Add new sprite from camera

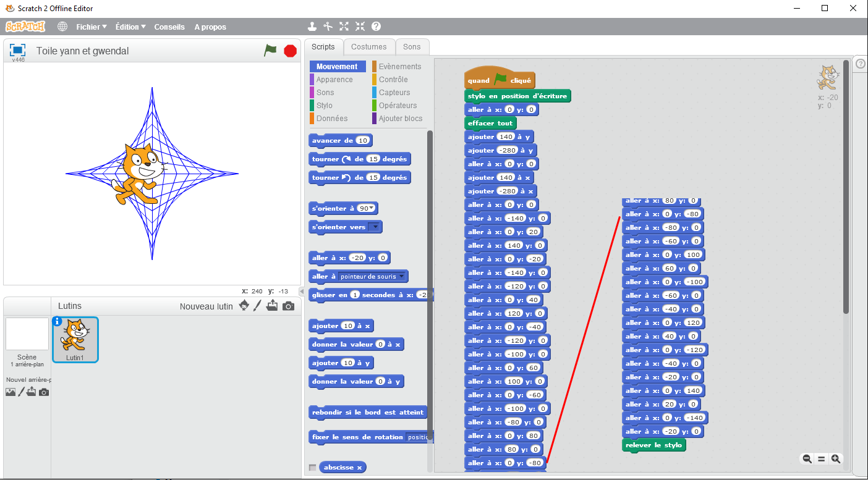click(288, 306)
